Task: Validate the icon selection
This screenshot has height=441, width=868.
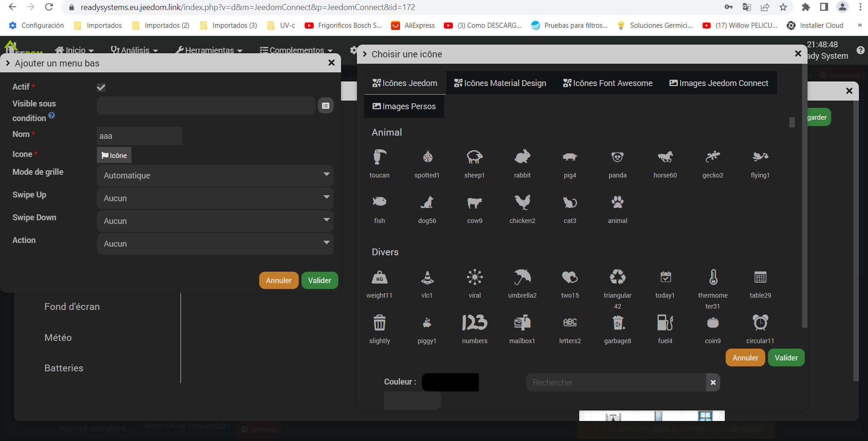Action: tap(786, 358)
